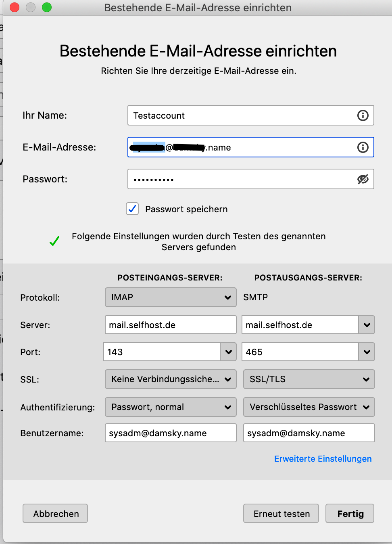392x544 pixels.
Task: Open the outgoing port 465 dropdown arrow
Action: coord(367,352)
